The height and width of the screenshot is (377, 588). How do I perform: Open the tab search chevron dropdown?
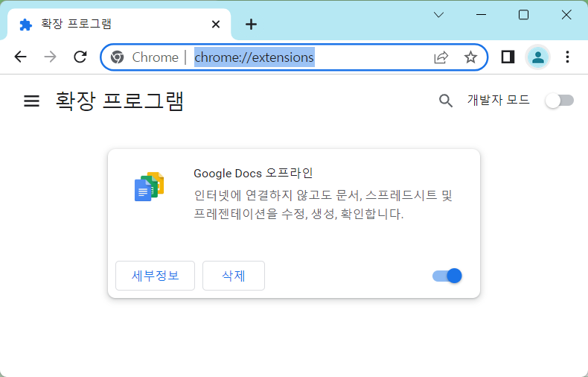point(438,15)
